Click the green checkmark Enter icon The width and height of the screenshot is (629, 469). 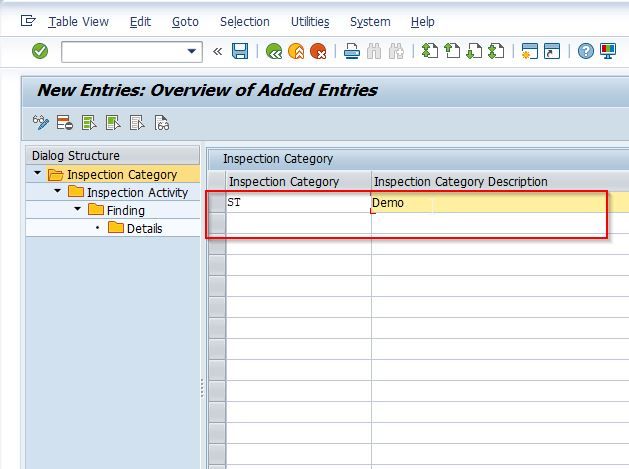click(40, 51)
